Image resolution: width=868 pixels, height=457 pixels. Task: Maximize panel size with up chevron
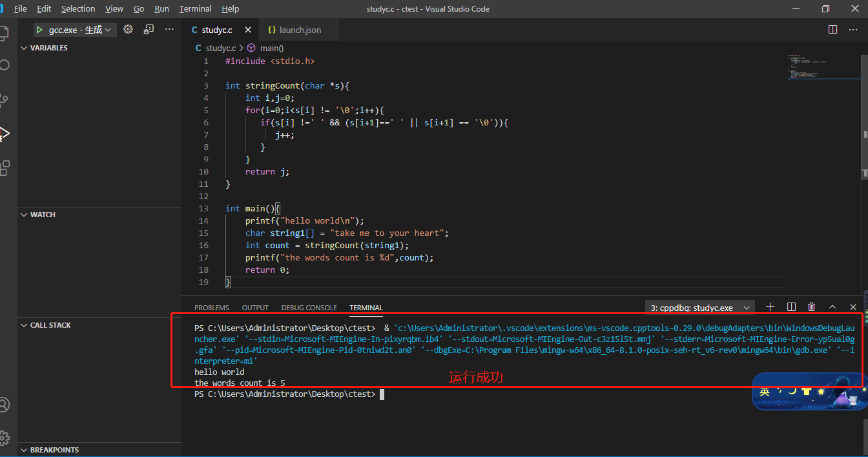click(832, 307)
